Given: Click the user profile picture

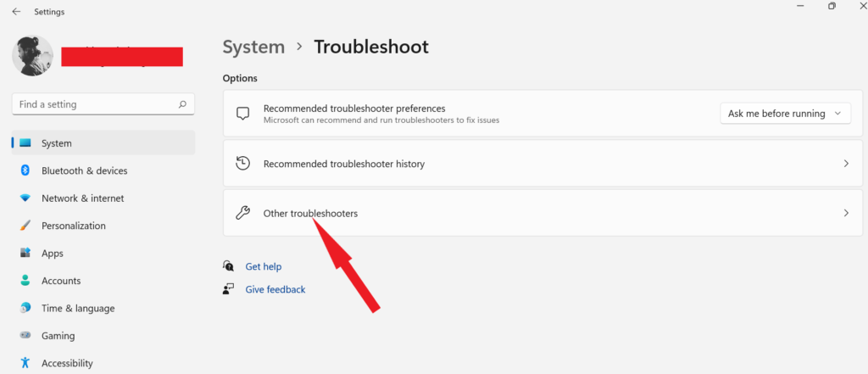Looking at the screenshot, I should [33, 56].
